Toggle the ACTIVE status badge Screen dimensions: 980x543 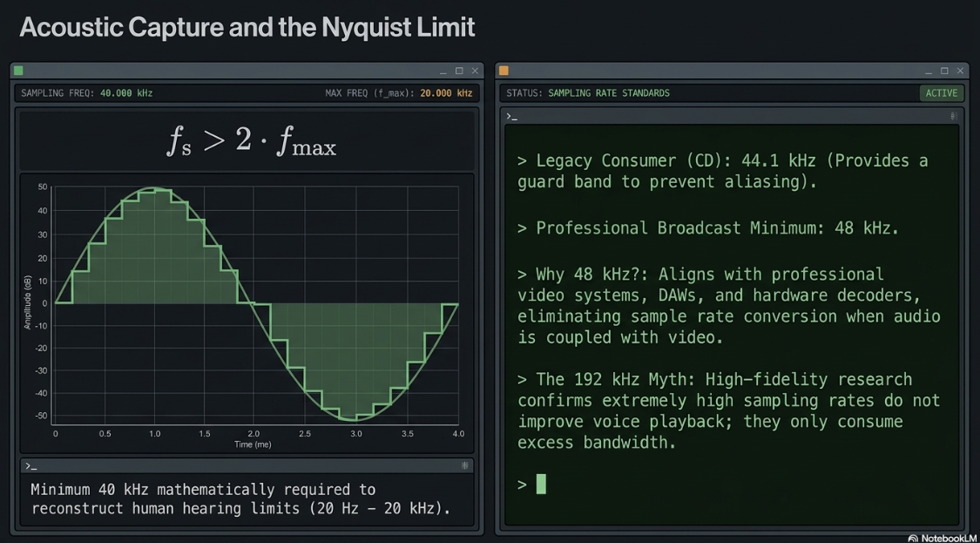pyautogui.click(x=942, y=93)
